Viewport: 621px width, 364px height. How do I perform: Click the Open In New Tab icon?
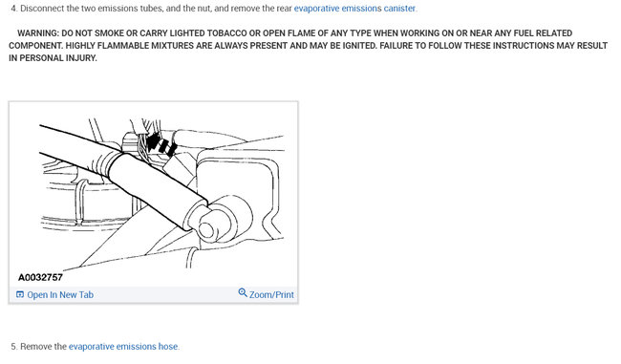(20, 294)
